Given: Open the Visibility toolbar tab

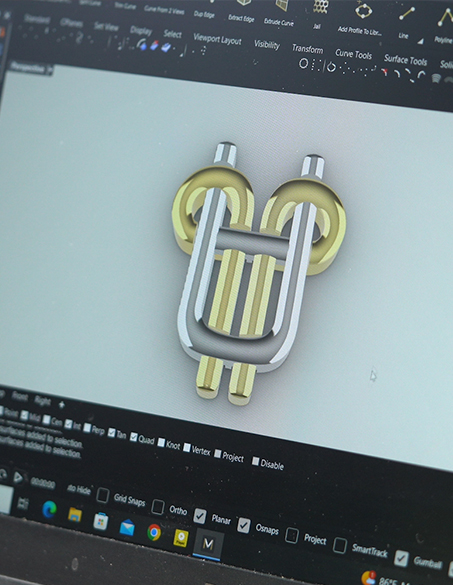Looking at the screenshot, I should pos(267,44).
